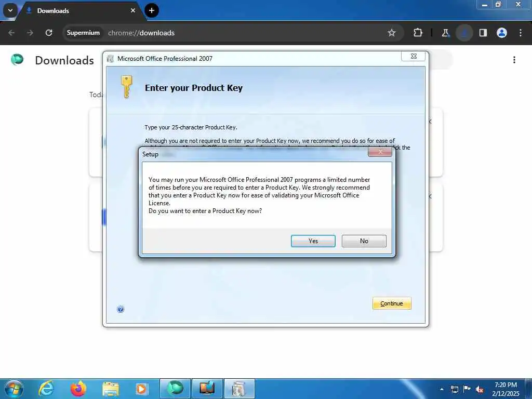Open the Action Center flag icon
The width and height of the screenshot is (532, 399).
coord(467,389)
